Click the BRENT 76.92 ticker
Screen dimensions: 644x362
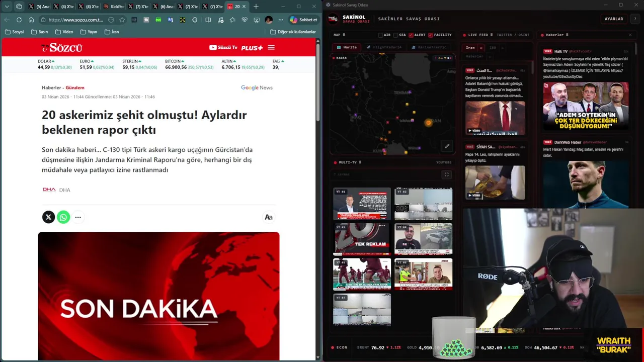point(379,347)
